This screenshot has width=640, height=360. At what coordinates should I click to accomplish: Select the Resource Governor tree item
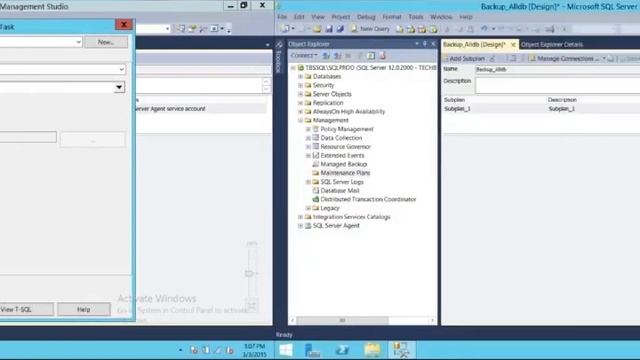click(x=345, y=147)
